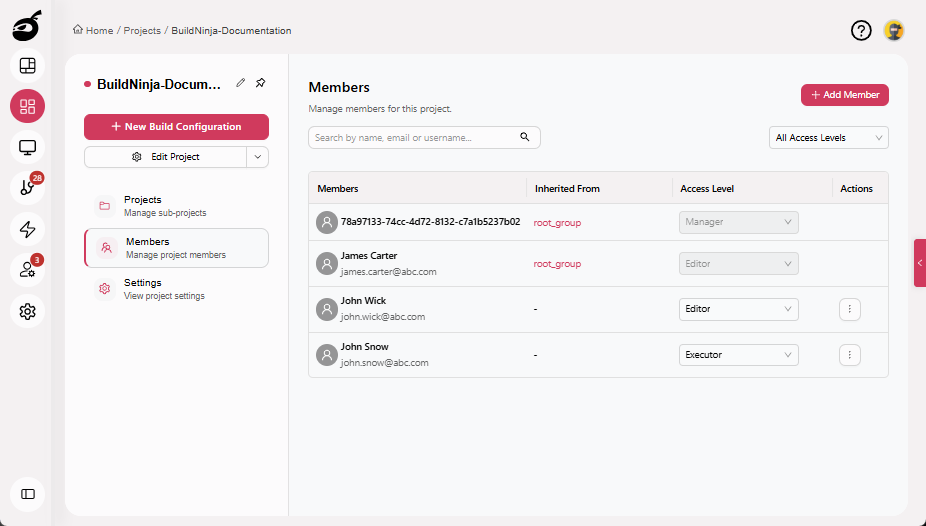Go to Projects breadcrumb link
926x526 pixels.
(x=142, y=31)
